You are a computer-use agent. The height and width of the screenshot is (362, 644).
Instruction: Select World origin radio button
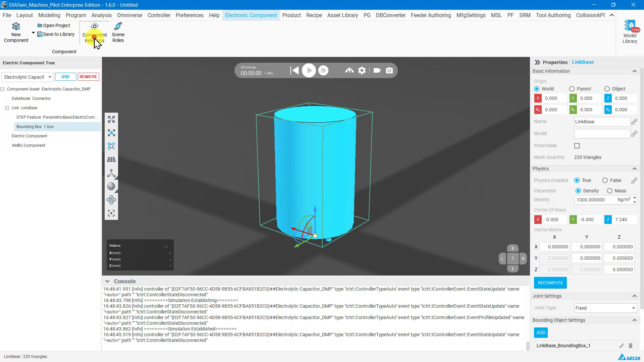(x=537, y=89)
